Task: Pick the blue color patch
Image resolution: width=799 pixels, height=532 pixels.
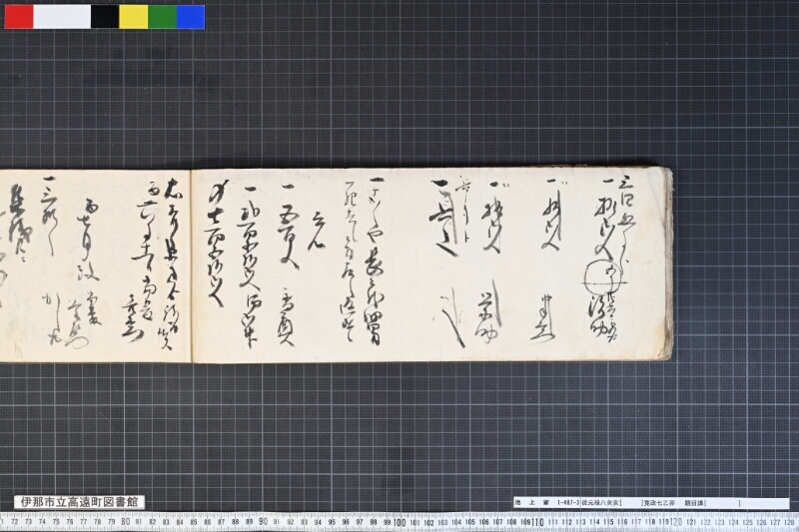Action: tap(191, 16)
